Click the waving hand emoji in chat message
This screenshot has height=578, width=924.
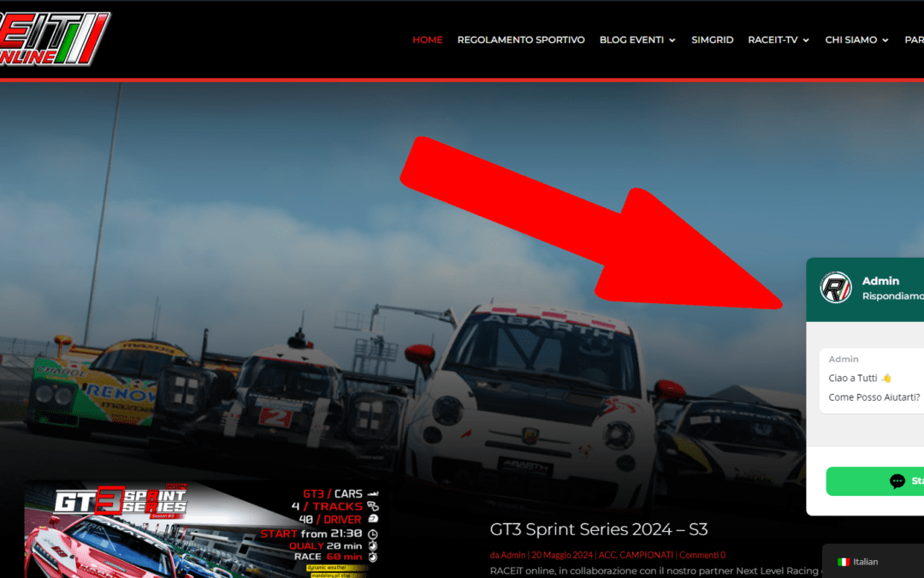pyautogui.click(x=886, y=378)
